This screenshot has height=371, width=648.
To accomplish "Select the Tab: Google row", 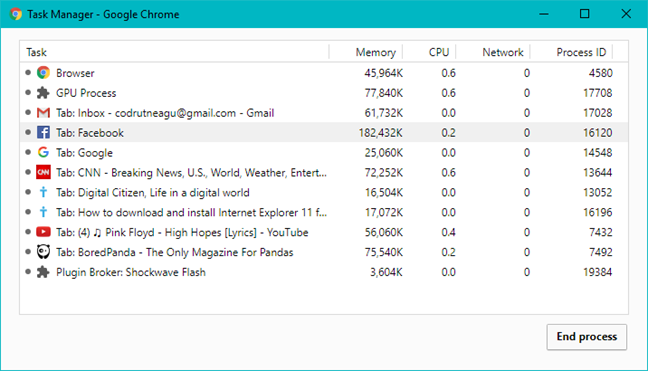I will tap(324, 152).
